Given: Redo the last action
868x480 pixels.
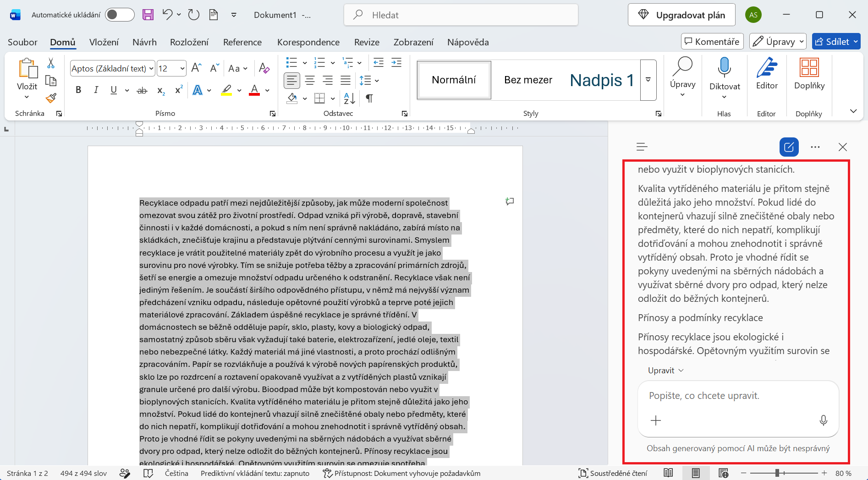Looking at the screenshot, I should [194, 15].
